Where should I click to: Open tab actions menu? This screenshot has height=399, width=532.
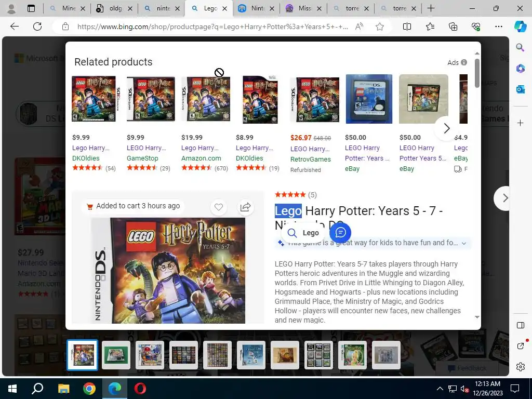31,8
